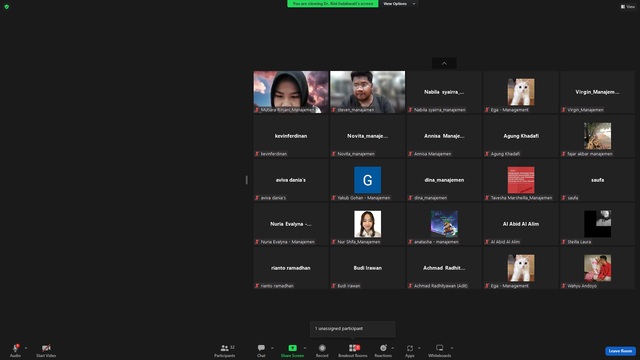Select the dina_manajemen tile
The width and height of the screenshot is (640, 360).
tap(444, 180)
